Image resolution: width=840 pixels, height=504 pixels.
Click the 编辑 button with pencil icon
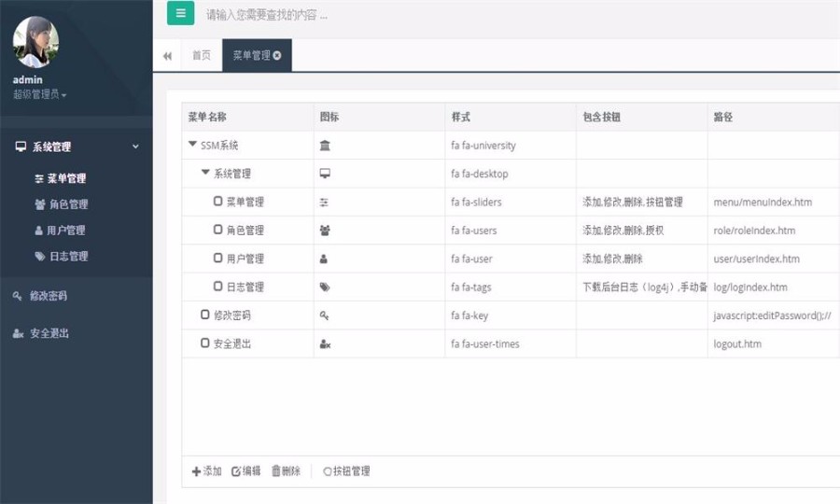point(245,471)
